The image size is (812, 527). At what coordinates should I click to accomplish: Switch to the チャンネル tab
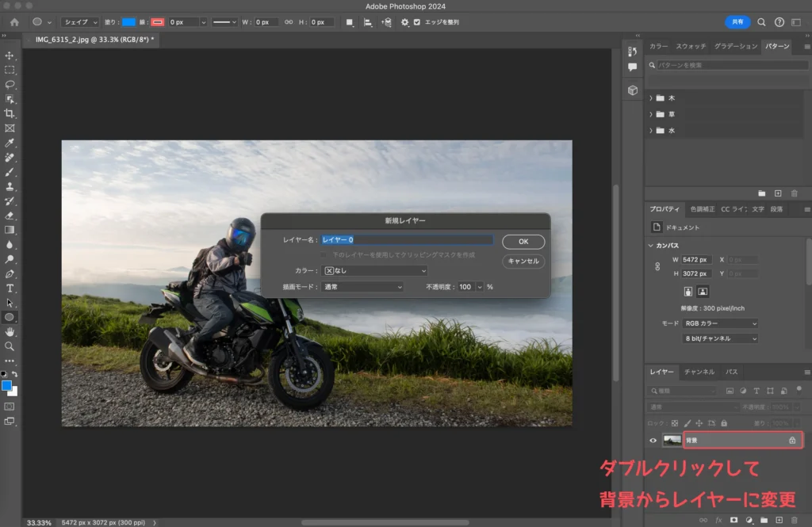click(x=699, y=372)
